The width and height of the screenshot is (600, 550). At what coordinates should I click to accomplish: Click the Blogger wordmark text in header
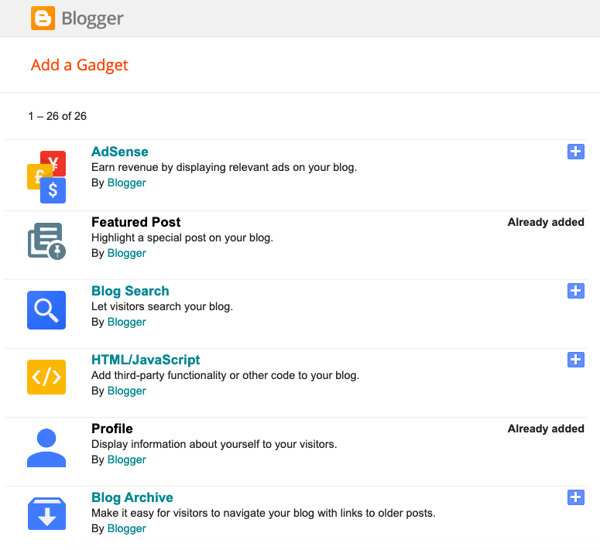point(93,19)
